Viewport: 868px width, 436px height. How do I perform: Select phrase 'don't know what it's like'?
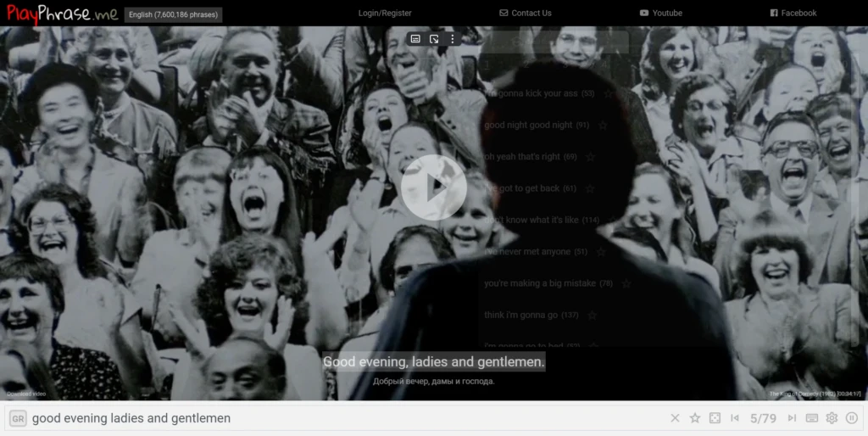pos(531,220)
